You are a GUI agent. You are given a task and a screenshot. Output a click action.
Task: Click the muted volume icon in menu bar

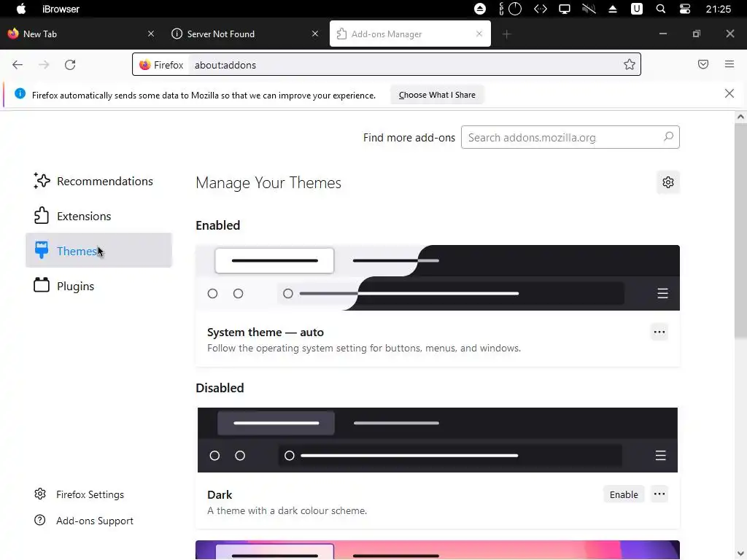[589, 9]
